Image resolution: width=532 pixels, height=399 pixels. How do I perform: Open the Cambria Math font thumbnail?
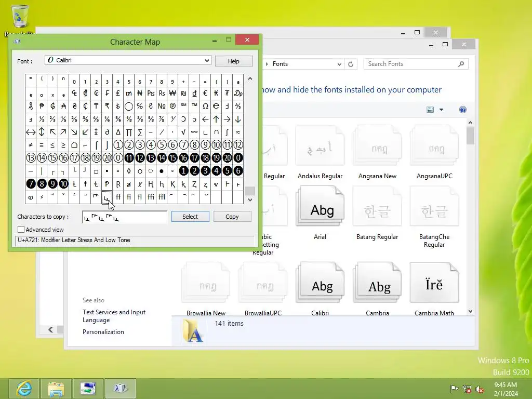[434, 282]
